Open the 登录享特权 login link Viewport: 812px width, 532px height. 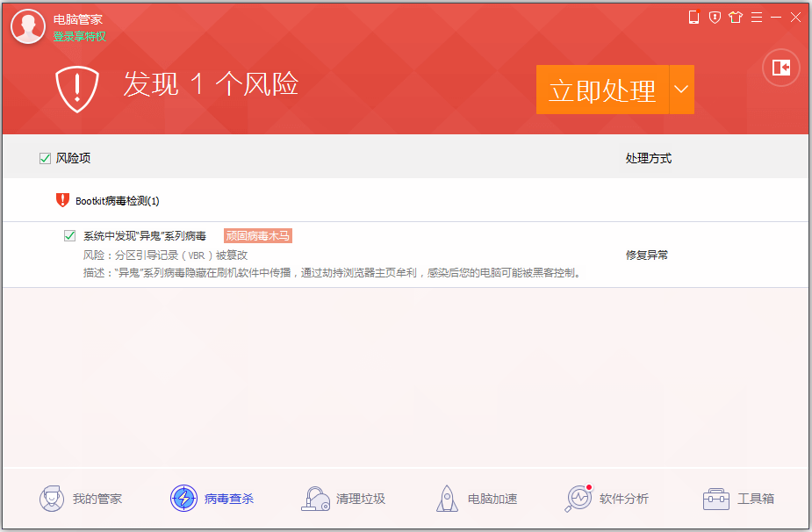point(80,36)
